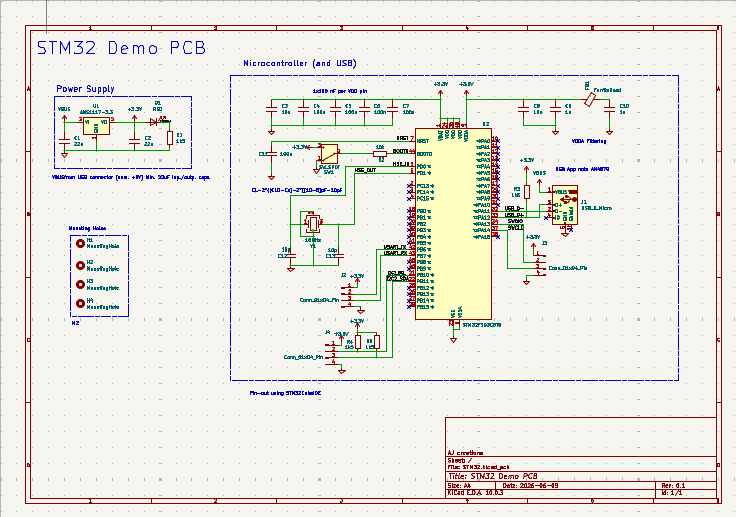Image resolution: width=736 pixels, height=517 pixels.
Task: Select decoupling capacitor C6
Action: [364, 109]
